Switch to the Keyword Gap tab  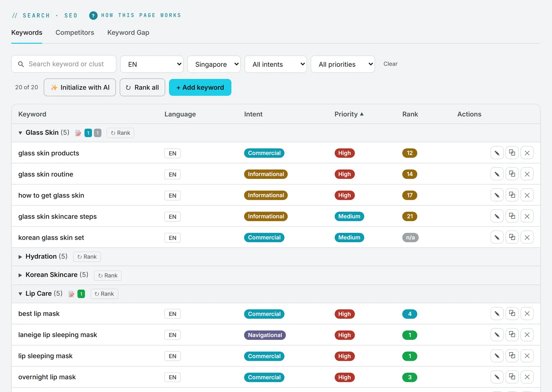coord(128,33)
